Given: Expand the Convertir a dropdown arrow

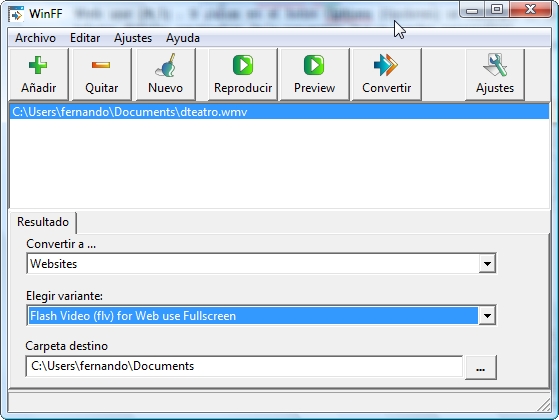Looking at the screenshot, I should click(x=487, y=264).
